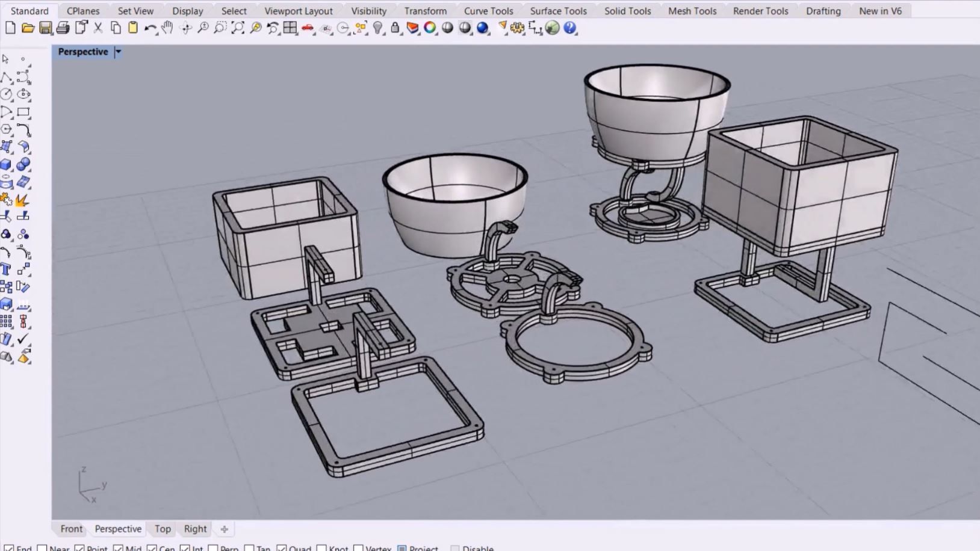980x551 pixels.
Task: Select the Rectangle tool in sidebar
Action: tap(23, 112)
